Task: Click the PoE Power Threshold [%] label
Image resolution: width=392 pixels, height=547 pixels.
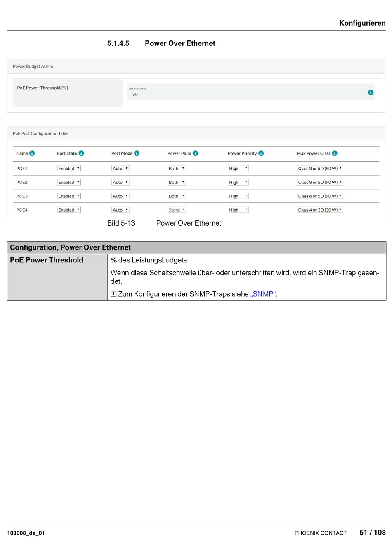Action: tap(43, 88)
